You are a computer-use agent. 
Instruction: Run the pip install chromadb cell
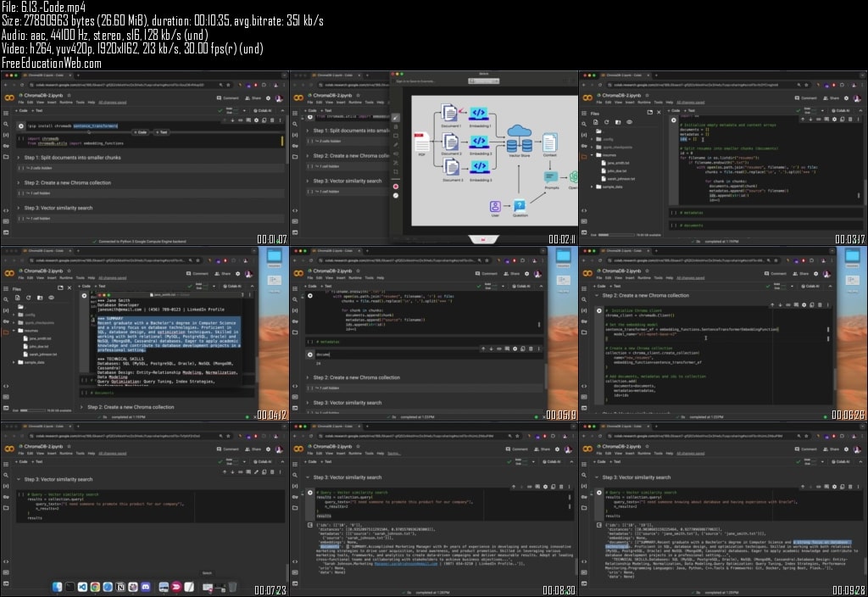(x=21, y=126)
